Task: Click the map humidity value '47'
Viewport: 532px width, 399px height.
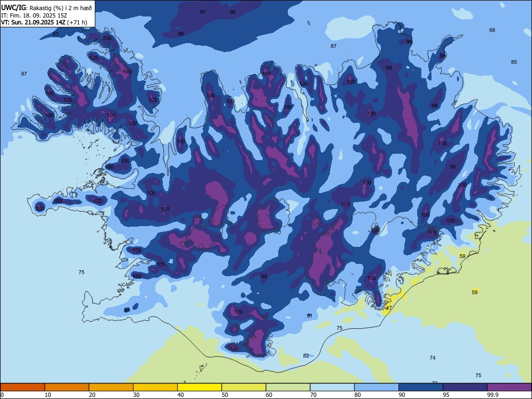Action: click(x=389, y=307)
